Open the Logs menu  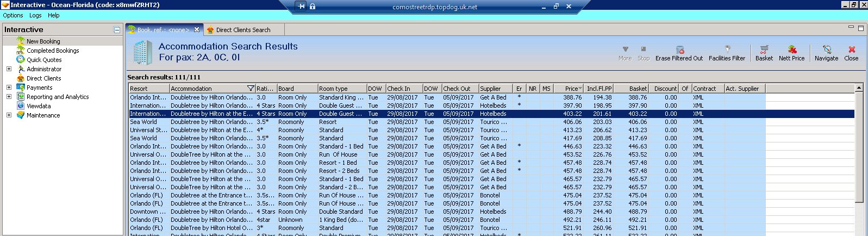coord(35,15)
